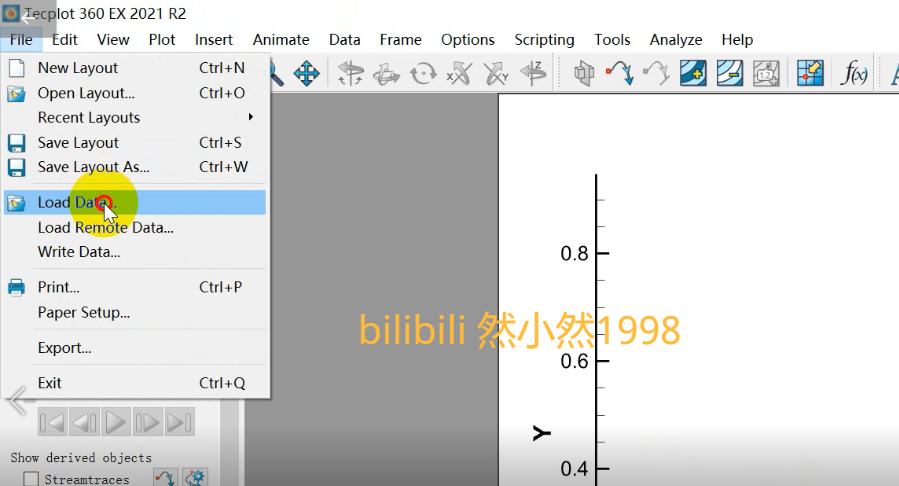
Task: Click the 0.4 Y-axis tick label
Action: click(574, 469)
